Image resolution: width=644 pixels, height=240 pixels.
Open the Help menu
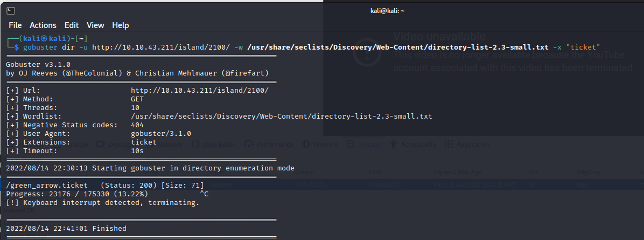coord(121,25)
